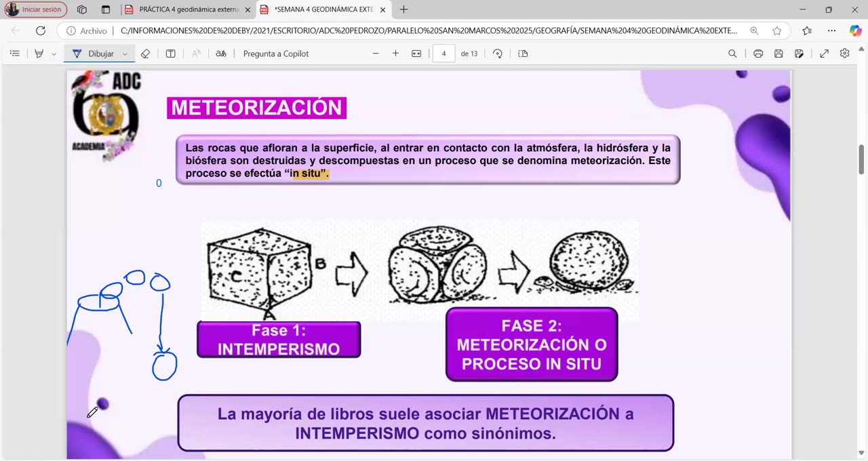Image resolution: width=868 pixels, height=461 pixels.
Task: Click the METEORIZACIÓN title heading
Action: coord(256,108)
